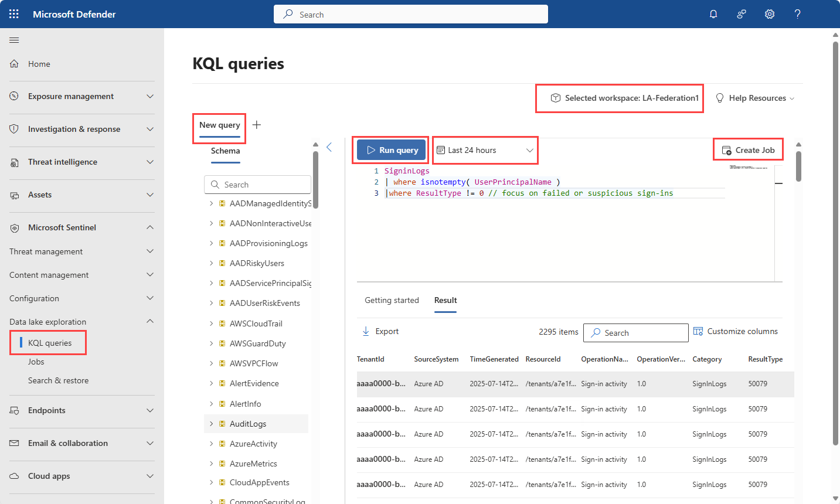Run the KQL query
Viewport: 840px width, 504px height.
[392, 150]
